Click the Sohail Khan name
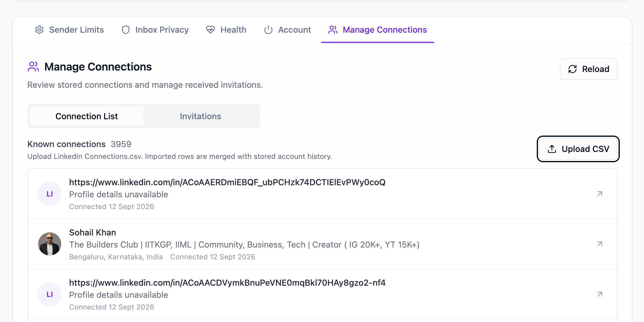 pyautogui.click(x=93, y=232)
